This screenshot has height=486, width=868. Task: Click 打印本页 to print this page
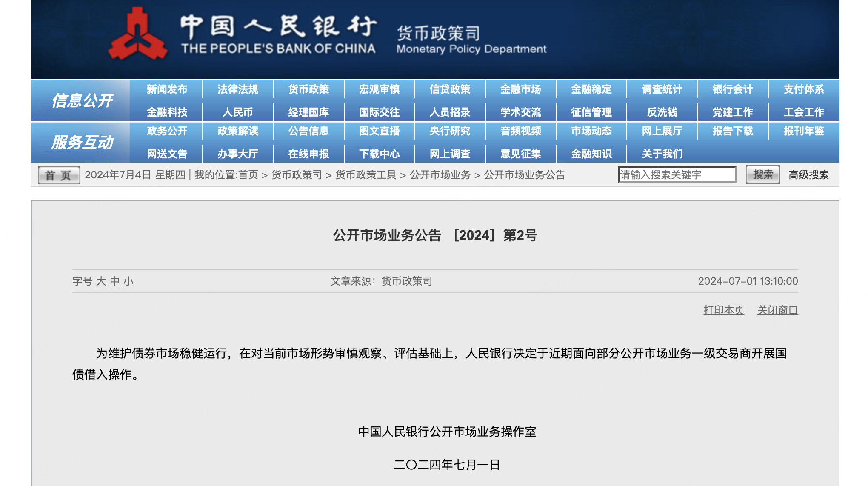tap(723, 310)
